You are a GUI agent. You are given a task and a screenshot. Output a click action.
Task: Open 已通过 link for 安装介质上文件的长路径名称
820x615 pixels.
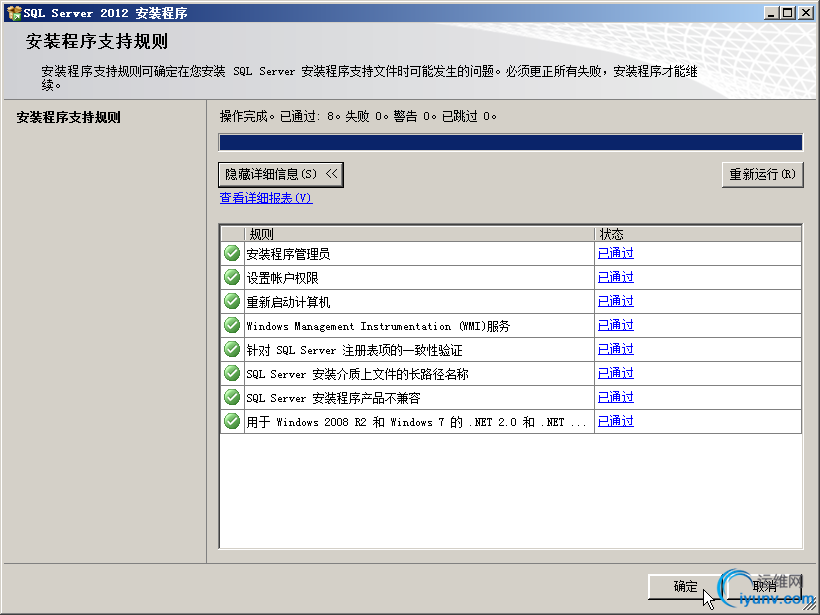click(616, 373)
